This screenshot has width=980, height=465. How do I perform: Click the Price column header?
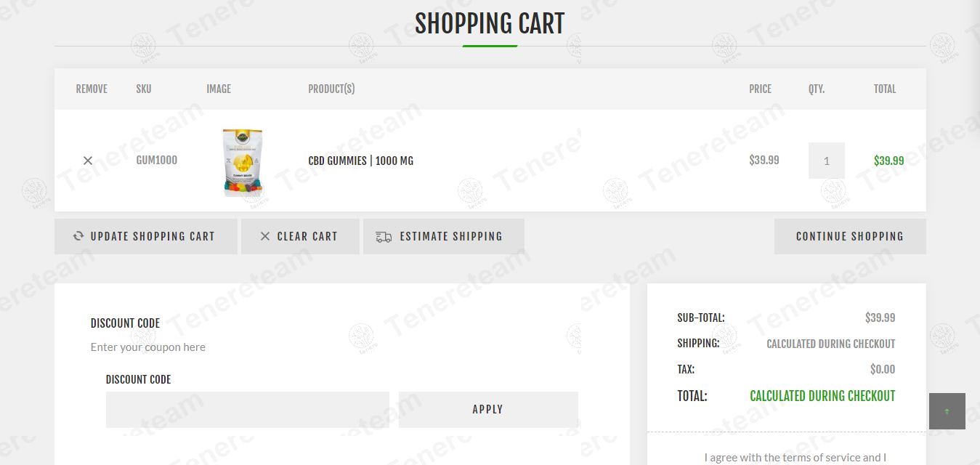tap(760, 89)
